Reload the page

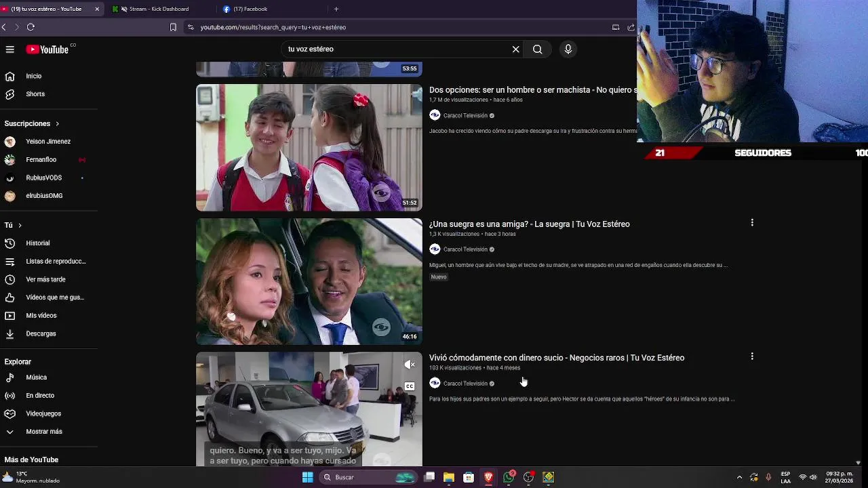tap(31, 27)
